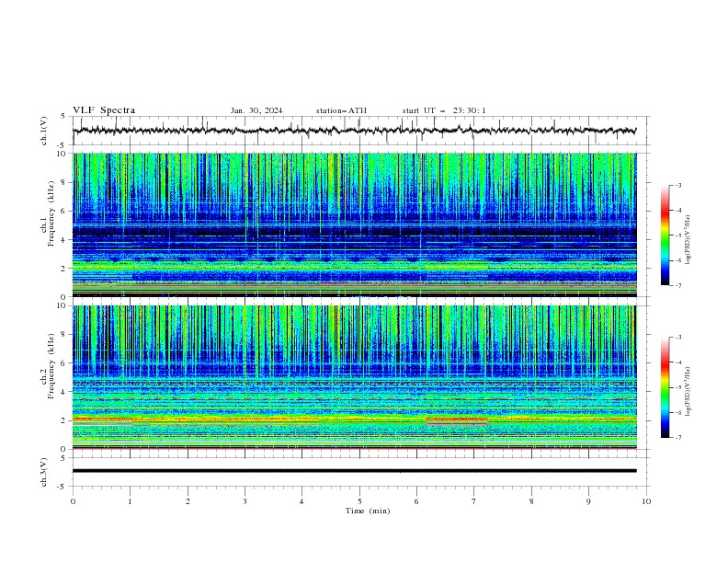The width and height of the screenshot is (728, 563).
Task: Click the ch.1 colorbar value '-7'
Action: click(x=677, y=285)
